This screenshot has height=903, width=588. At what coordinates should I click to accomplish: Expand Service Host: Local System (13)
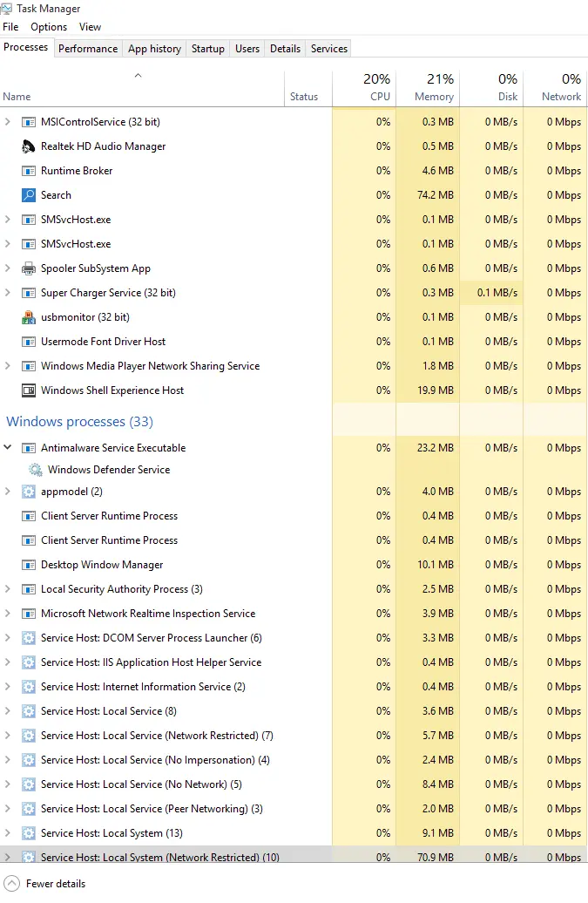coord(8,832)
